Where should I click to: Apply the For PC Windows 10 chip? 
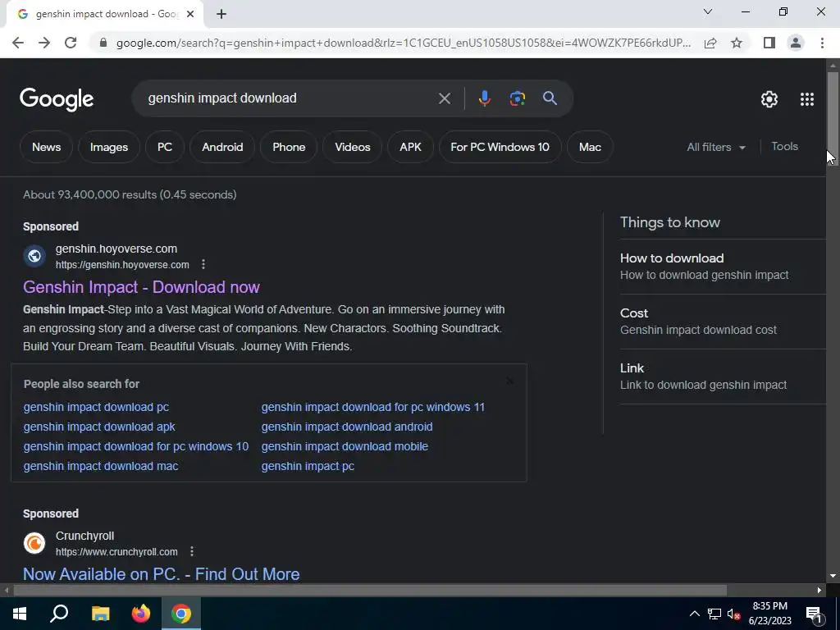[x=500, y=148]
